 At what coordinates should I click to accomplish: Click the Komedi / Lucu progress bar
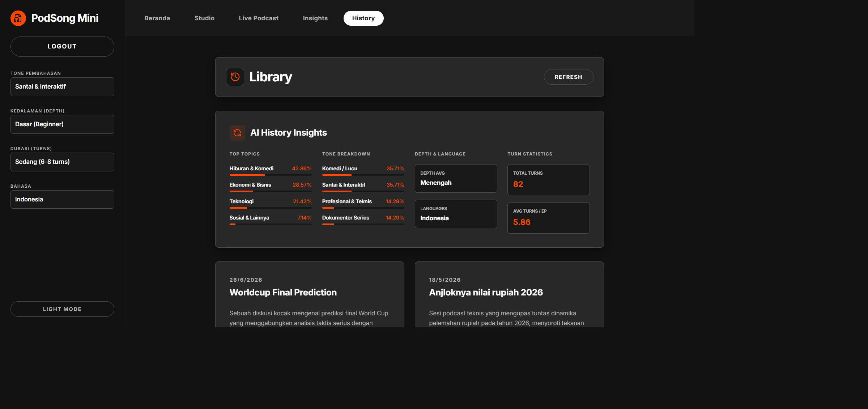363,175
